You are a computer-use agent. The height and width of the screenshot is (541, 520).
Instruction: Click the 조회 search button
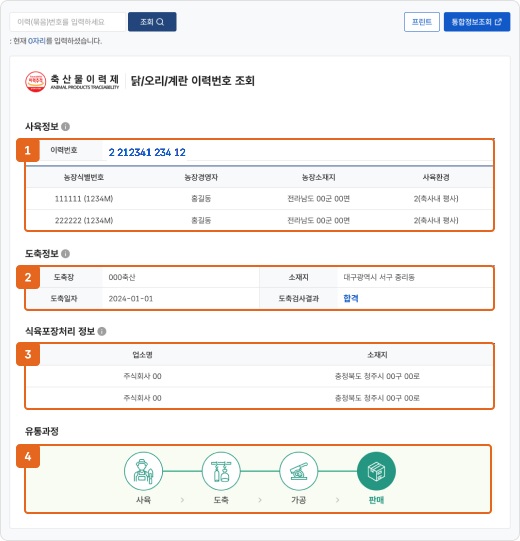pos(152,22)
